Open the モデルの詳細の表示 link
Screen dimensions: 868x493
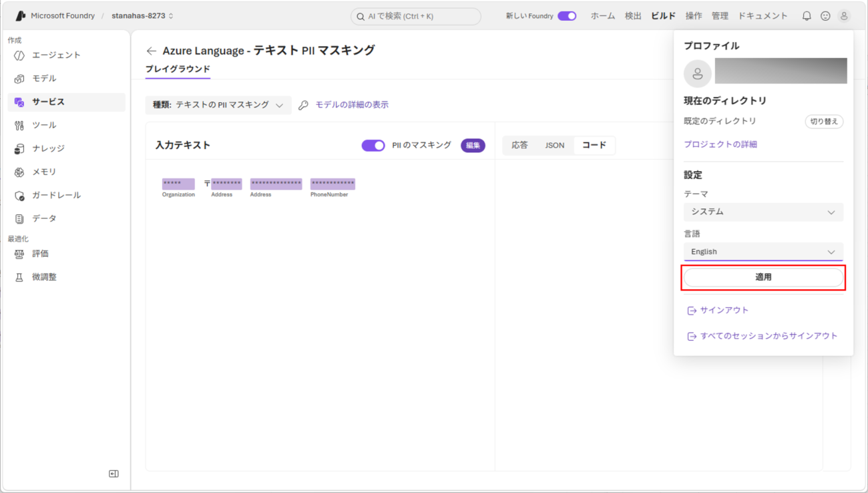(352, 105)
